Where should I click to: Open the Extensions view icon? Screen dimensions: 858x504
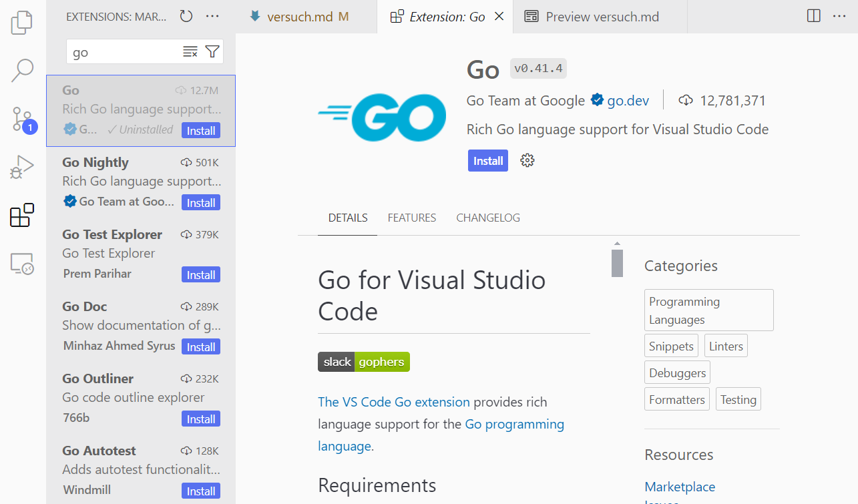coord(22,215)
